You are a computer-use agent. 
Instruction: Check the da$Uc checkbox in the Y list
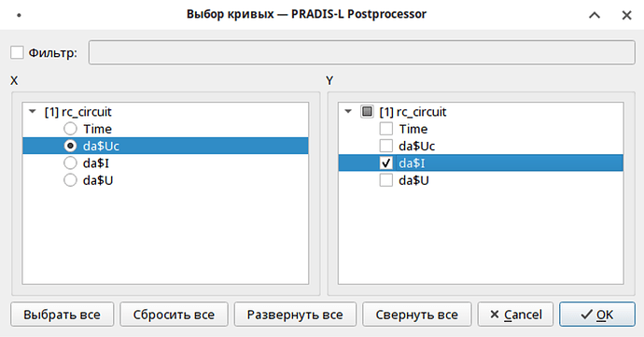coord(386,146)
